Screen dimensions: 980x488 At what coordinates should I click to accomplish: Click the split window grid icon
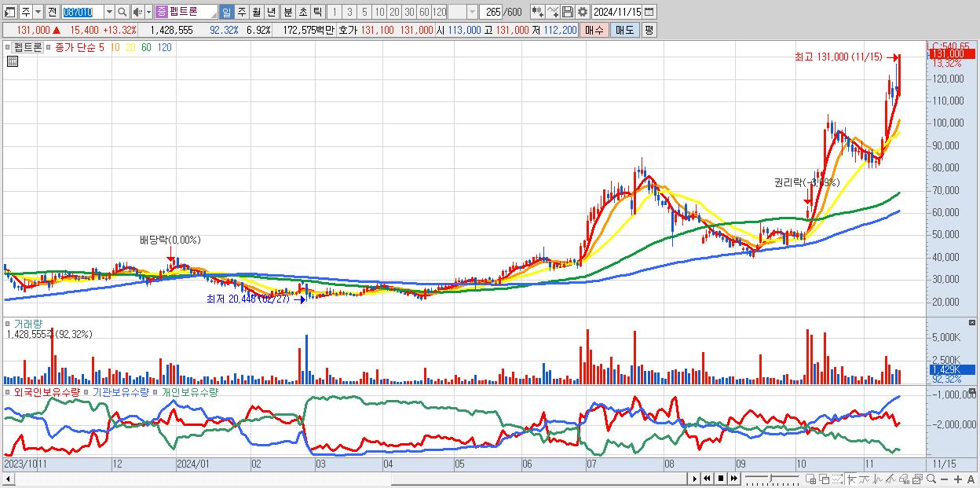tap(810, 479)
